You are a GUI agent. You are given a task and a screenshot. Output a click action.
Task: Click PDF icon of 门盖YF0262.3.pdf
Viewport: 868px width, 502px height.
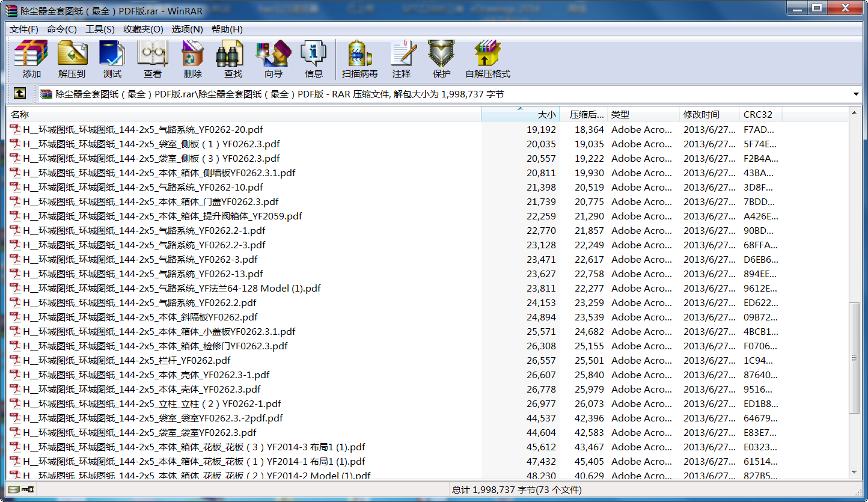pyautogui.click(x=15, y=201)
